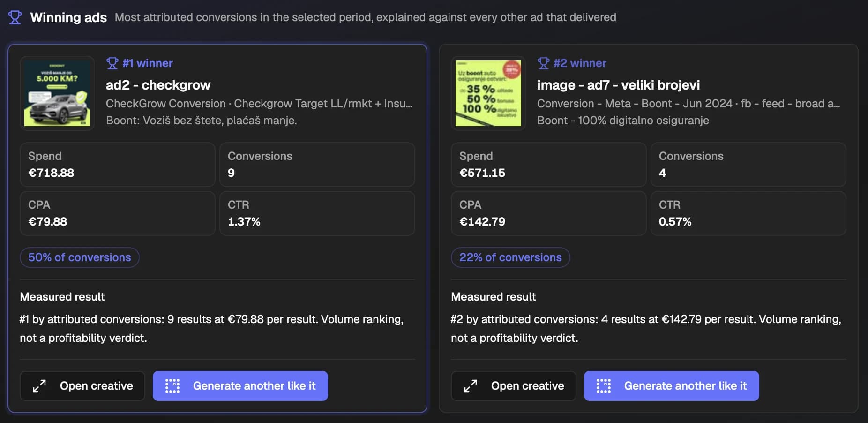The width and height of the screenshot is (868, 423).
Task: Click the trophy icon next to #2 winner
Action: [x=543, y=63]
